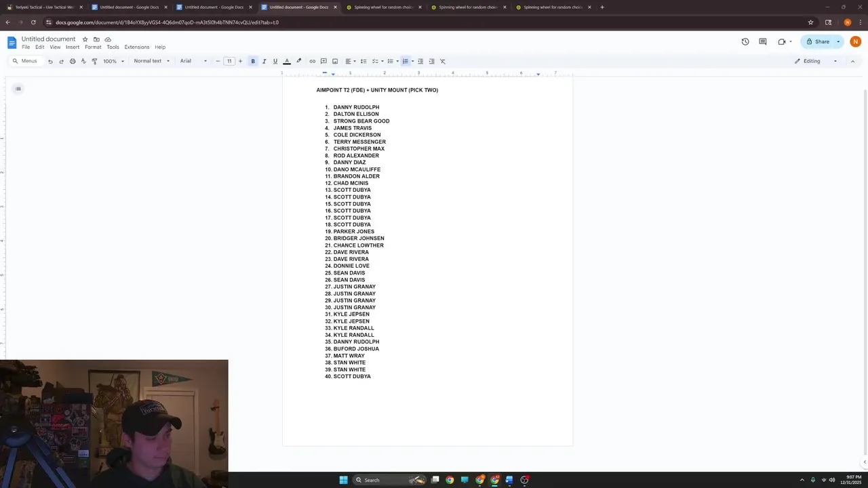The height and width of the screenshot is (488, 868).
Task: Expand the text alignment options
Action: (x=351, y=61)
